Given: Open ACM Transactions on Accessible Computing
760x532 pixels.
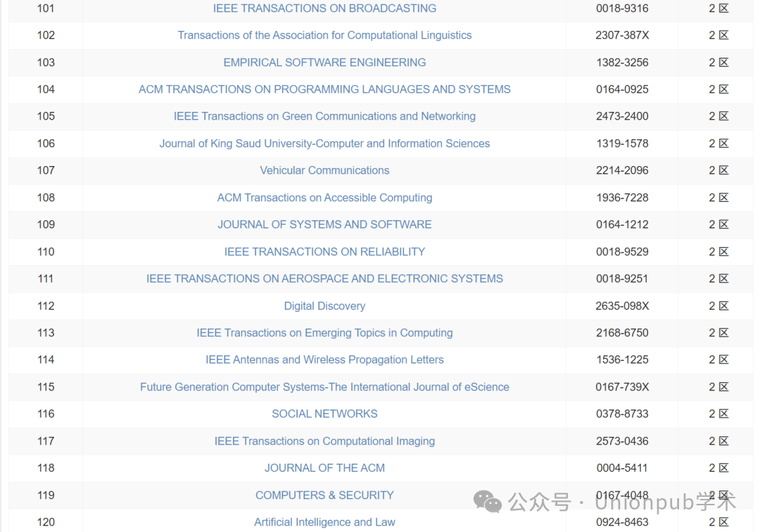Looking at the screenshot, I should (324, 198).
